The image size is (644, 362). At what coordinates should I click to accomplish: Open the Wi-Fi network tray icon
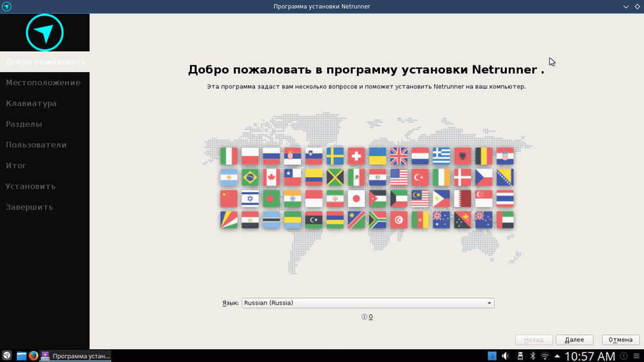click(545, 356)
